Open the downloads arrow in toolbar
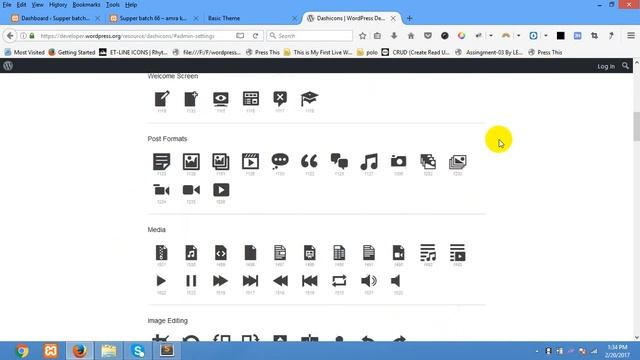 394,36
